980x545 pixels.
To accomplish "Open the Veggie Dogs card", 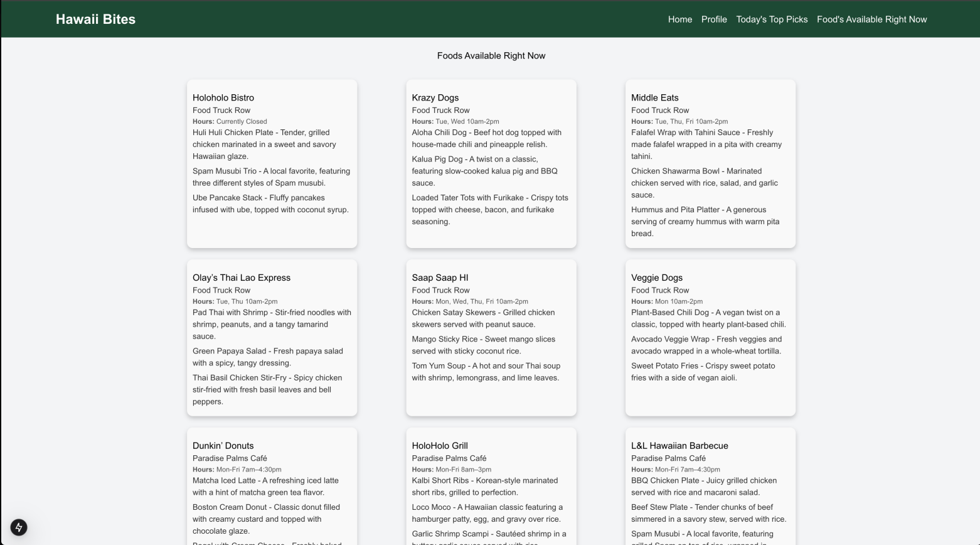I will [710, 337].
